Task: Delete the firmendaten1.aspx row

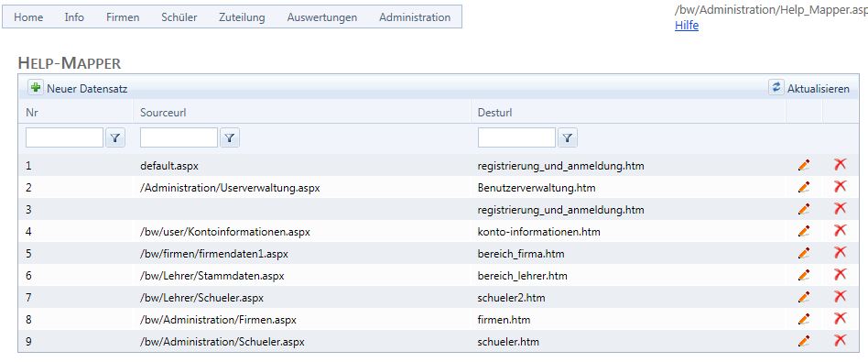Action: click(x=840, y=253)
